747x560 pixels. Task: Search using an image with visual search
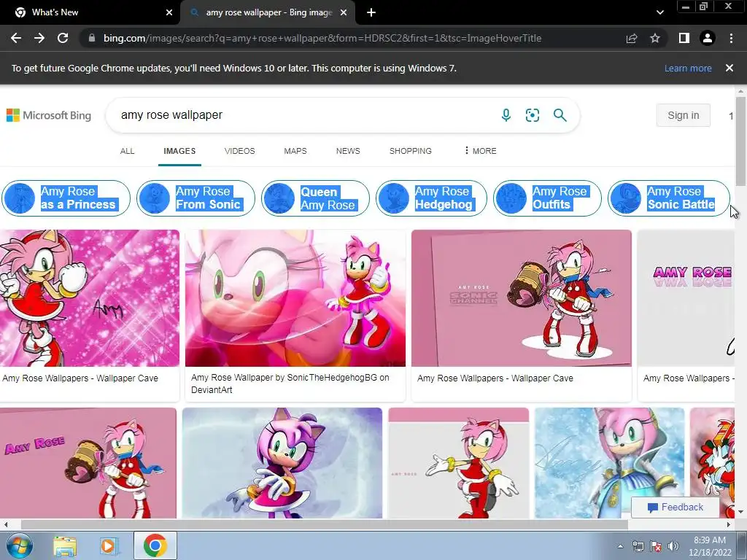click(x=532, y=114)
